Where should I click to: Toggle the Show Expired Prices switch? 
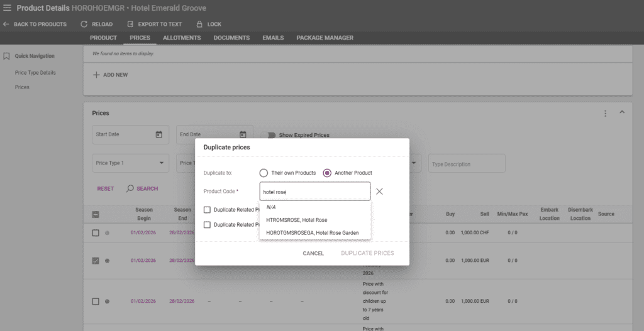tap(271, 135)
